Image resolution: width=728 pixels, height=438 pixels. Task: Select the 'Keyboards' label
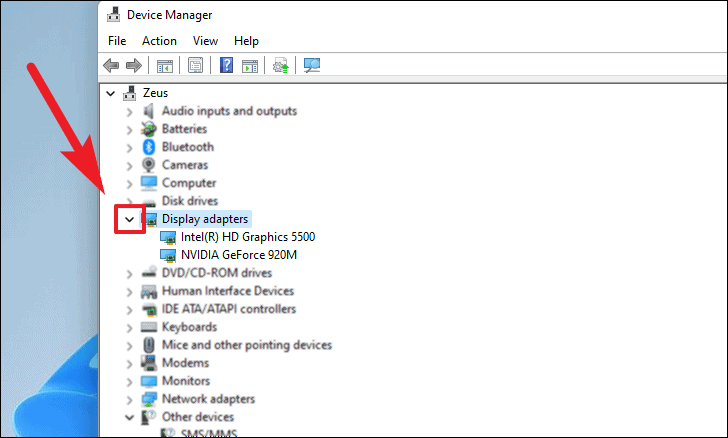point(189,327)
